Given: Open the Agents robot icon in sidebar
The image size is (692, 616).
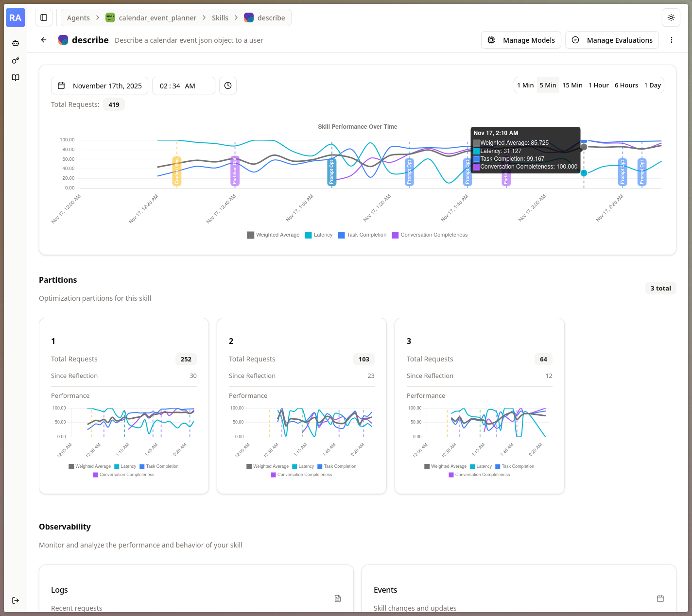Looking at the screenshot, I should [x=16, y=43].
